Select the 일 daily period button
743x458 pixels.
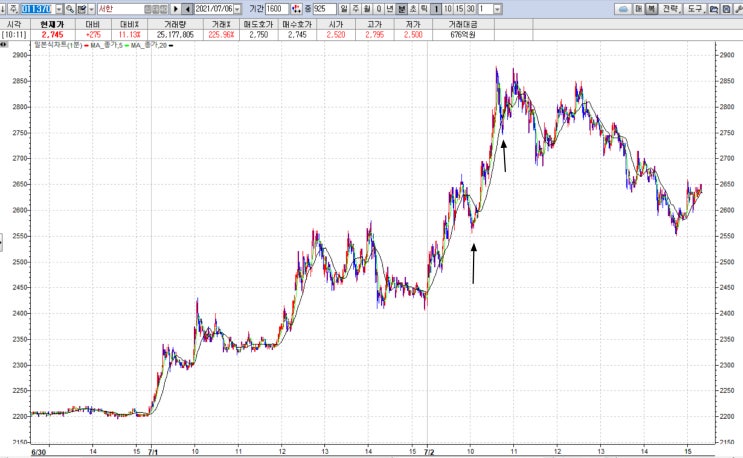(344, 9)
